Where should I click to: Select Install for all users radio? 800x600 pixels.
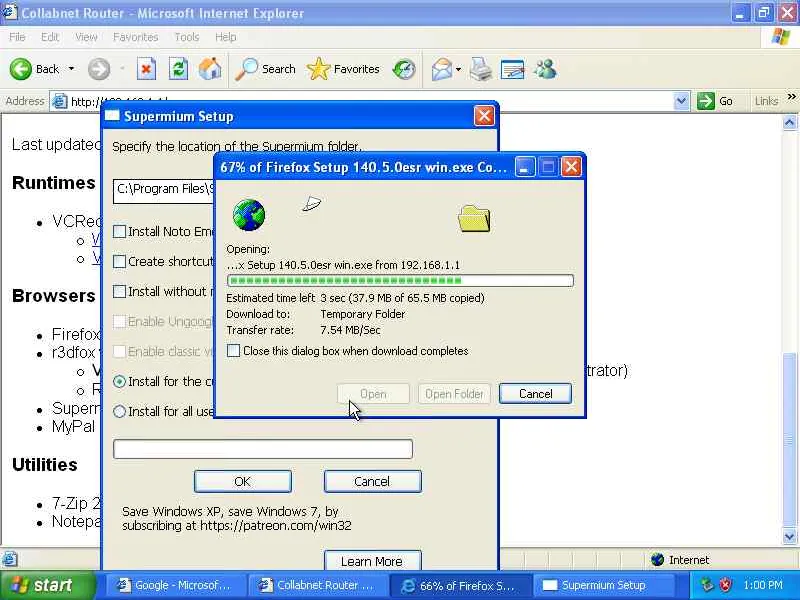coord(119,411)
